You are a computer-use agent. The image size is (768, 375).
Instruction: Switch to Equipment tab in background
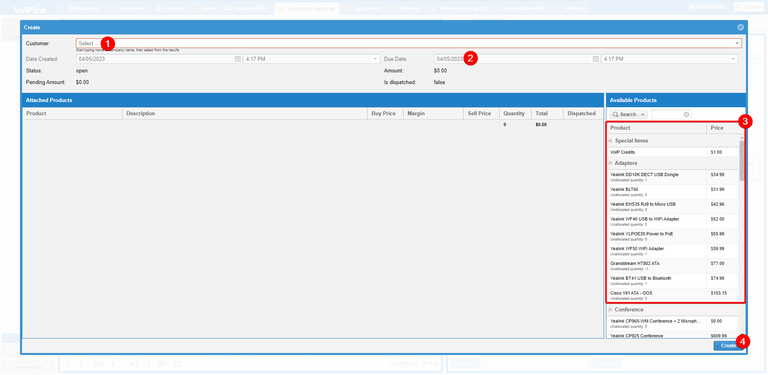point(363,8)
